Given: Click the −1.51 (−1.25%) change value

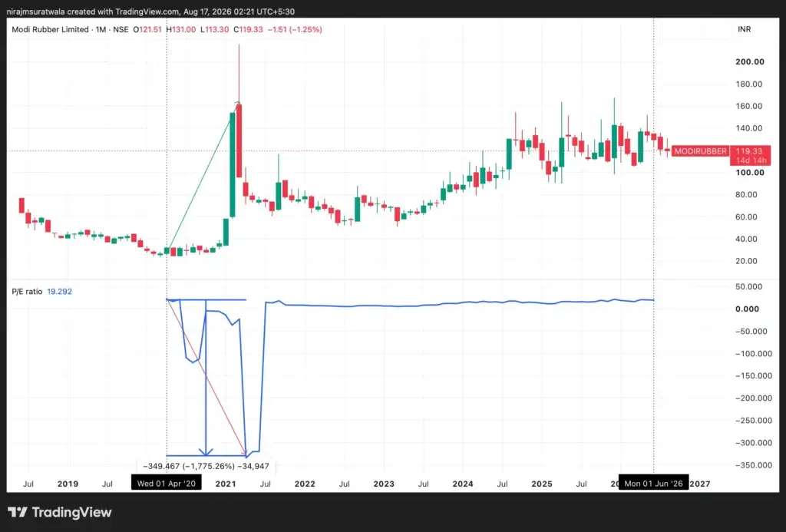Looking at the screenshot, I should [x=295, y=30].
